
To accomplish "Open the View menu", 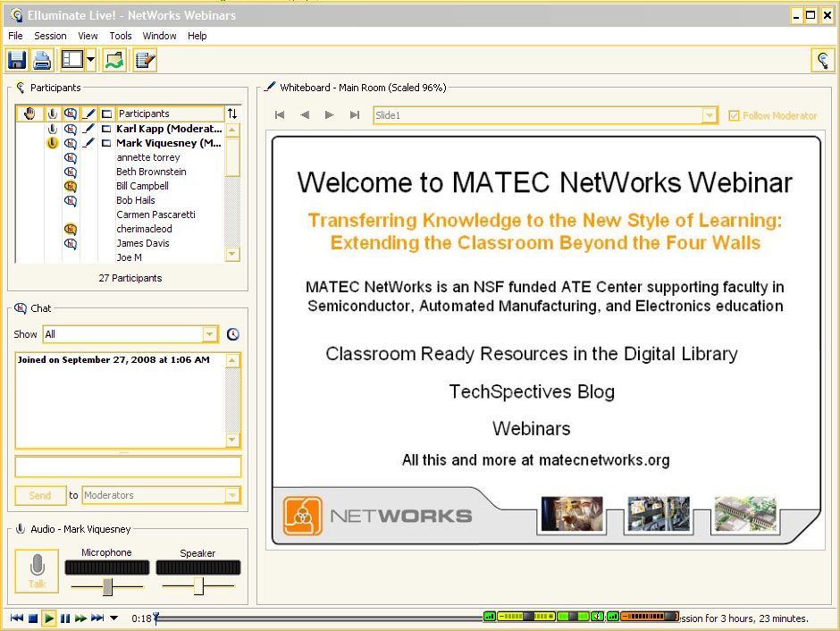I will click(x=88, y=36).
